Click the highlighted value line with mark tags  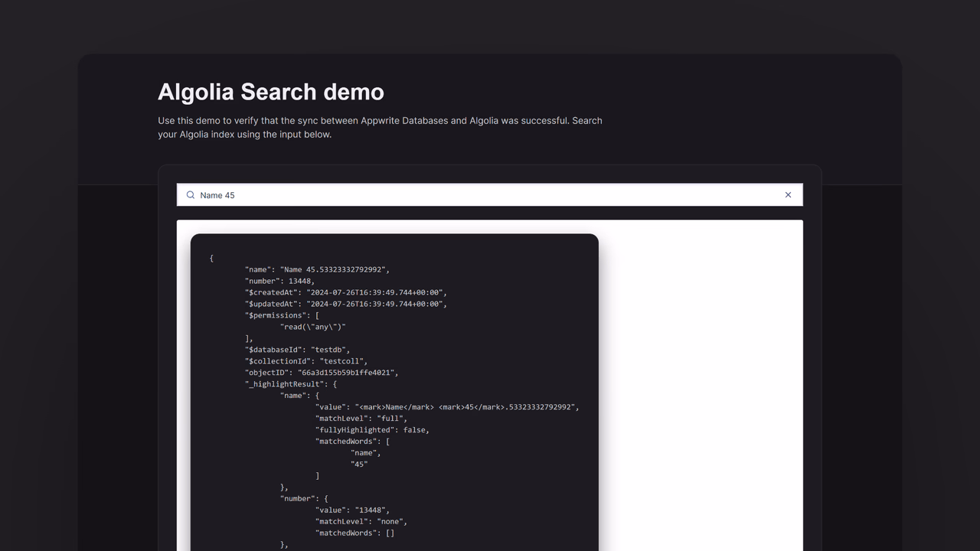point(447,407)
